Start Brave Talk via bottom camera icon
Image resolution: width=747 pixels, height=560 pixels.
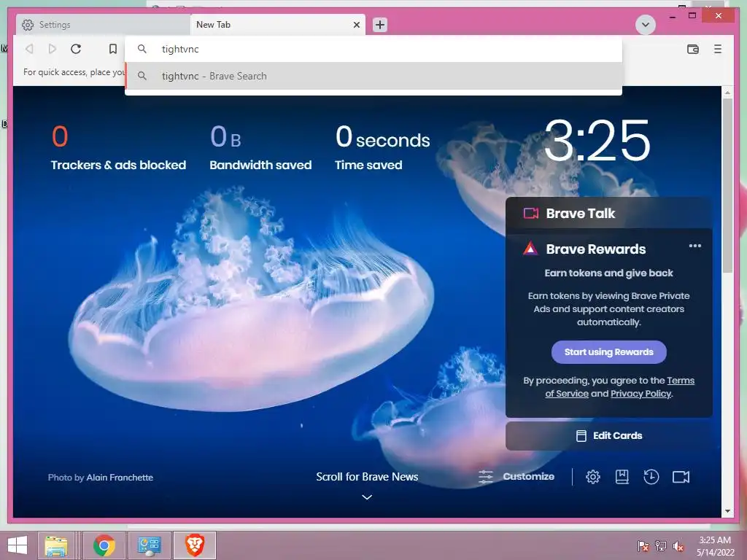pyautogui.click(x=681, y=477)
